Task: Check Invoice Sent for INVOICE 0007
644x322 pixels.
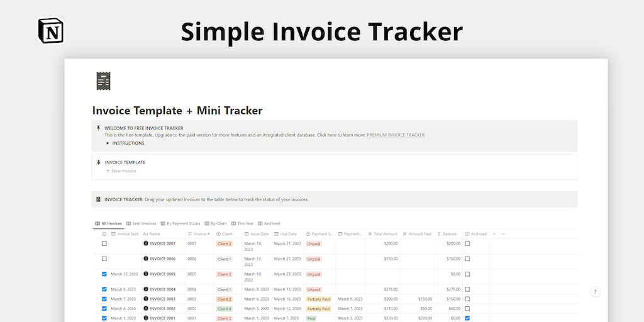Action: [104, 243]
